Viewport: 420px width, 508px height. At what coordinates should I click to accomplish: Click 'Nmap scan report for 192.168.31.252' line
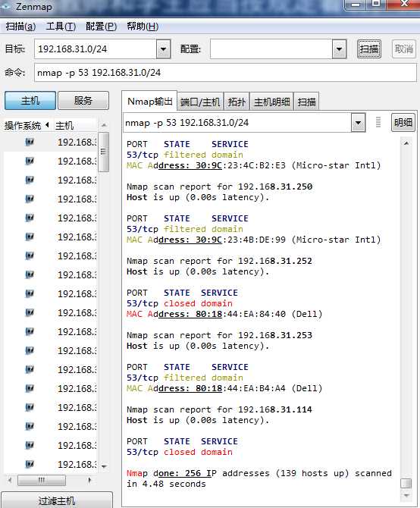(x=219, y=261)
